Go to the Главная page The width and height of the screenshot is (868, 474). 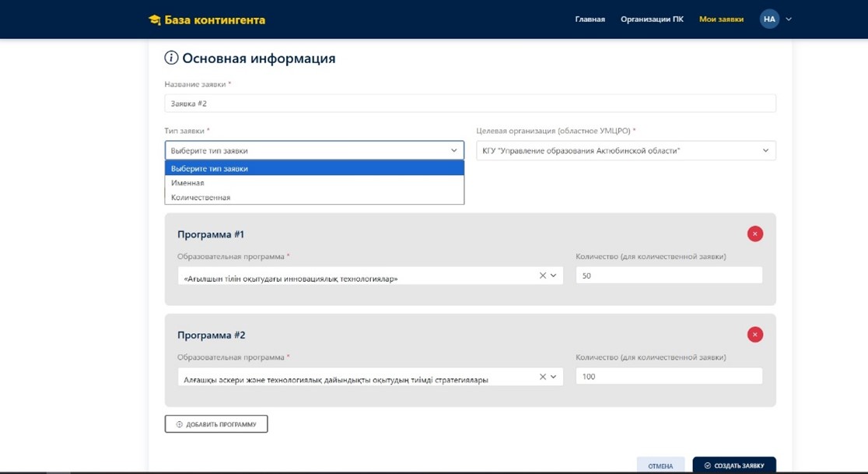coord(590,19)
